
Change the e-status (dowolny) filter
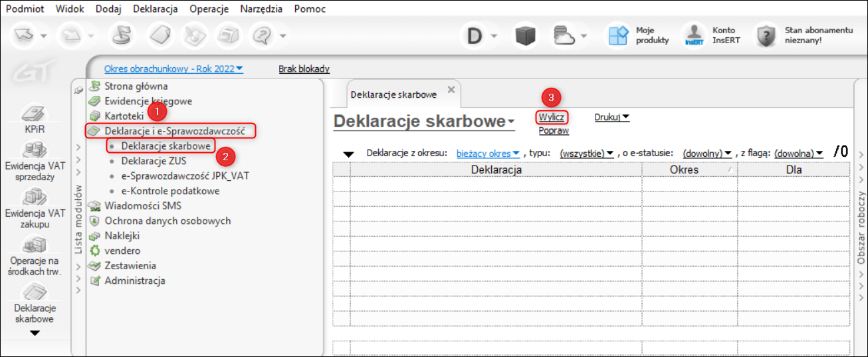point(707,154)
